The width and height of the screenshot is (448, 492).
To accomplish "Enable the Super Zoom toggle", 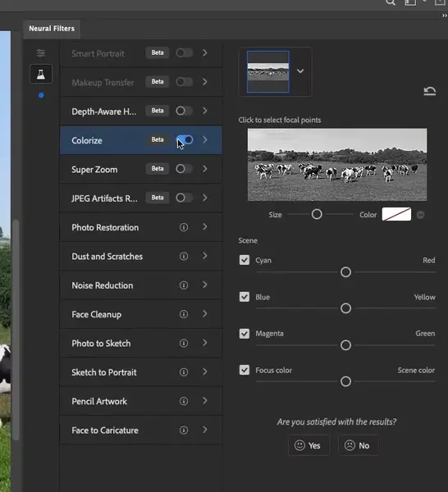I will [185, 169].
